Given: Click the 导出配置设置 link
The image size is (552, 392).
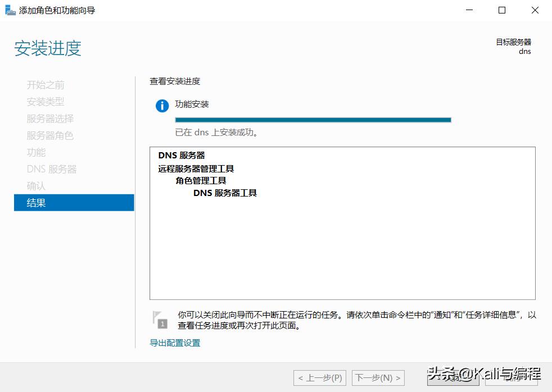Looking at the screenshot, I should (174, 341).
